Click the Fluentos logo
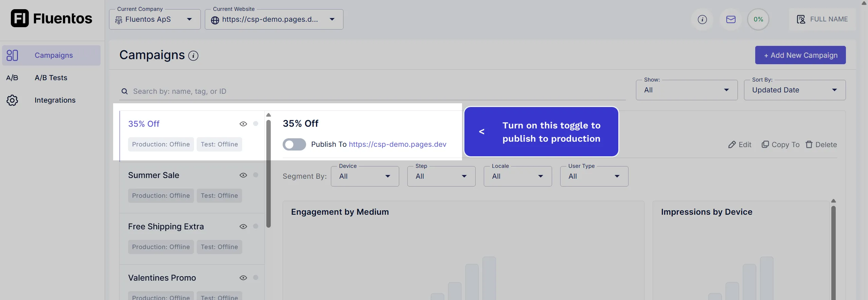This screenshot has height=300, width=868. (x=52, y=18)
